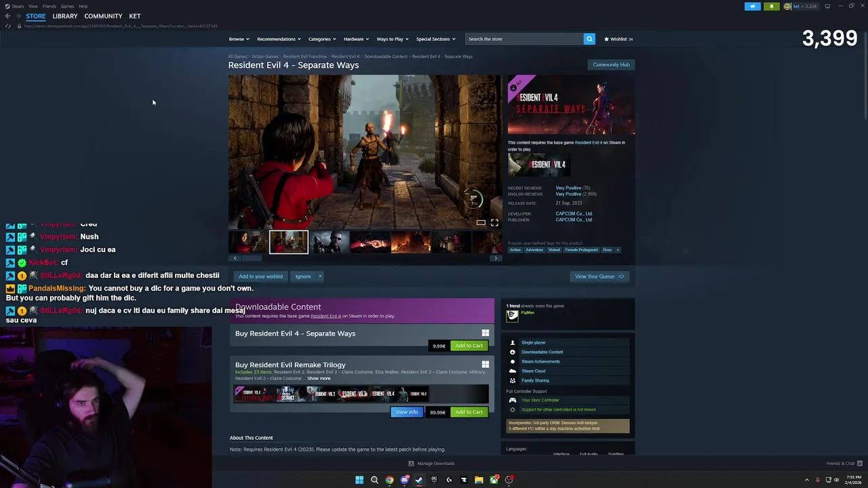Open the Windows Start menu
This screenshot has width=868, height=488.
coord(359,480)
